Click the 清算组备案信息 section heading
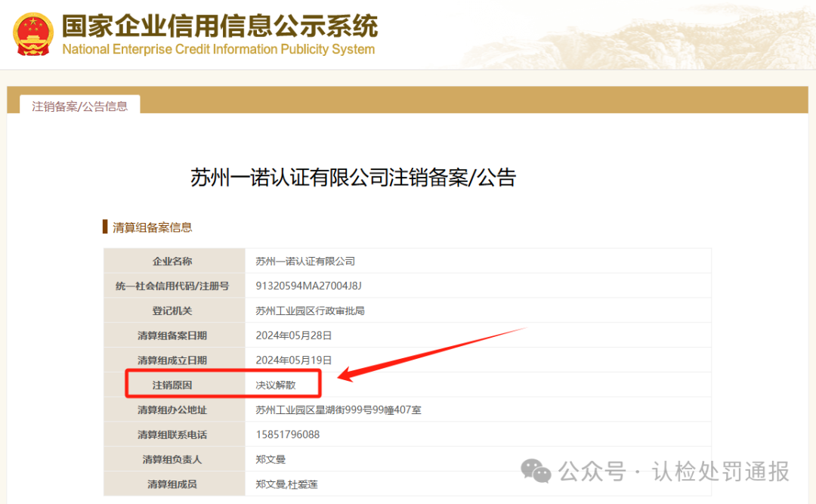Screen dimensions: 816x504 153,227
